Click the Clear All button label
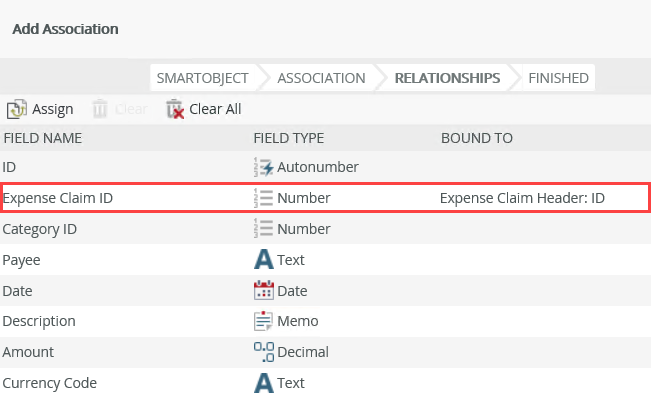 point(215,109)
